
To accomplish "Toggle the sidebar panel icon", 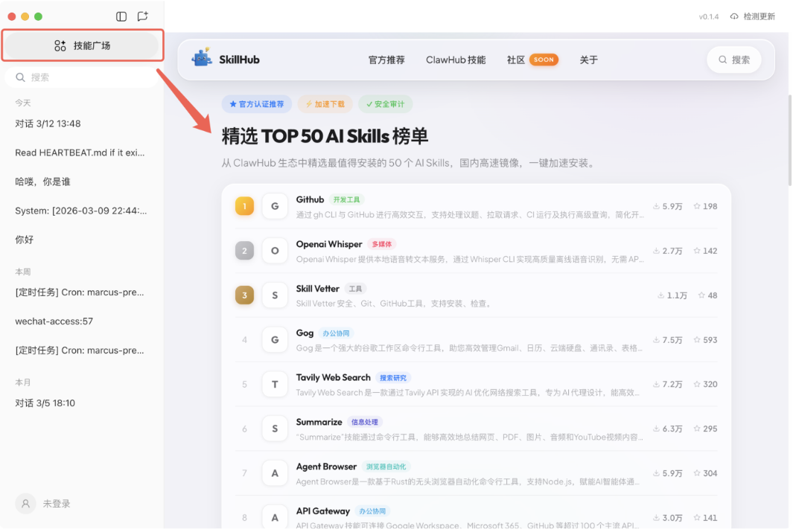I will click(122, 16).
